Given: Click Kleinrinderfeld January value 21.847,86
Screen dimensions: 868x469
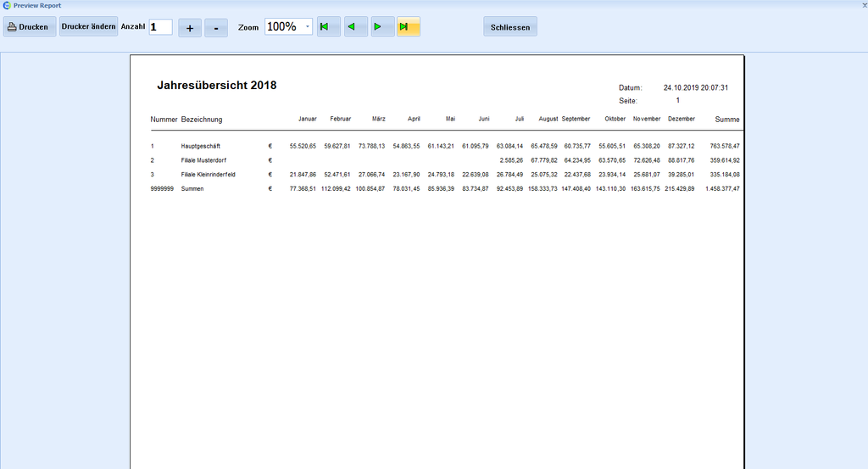Looking at the screenshot, I should pyautogui.click(x=303, y=175).
